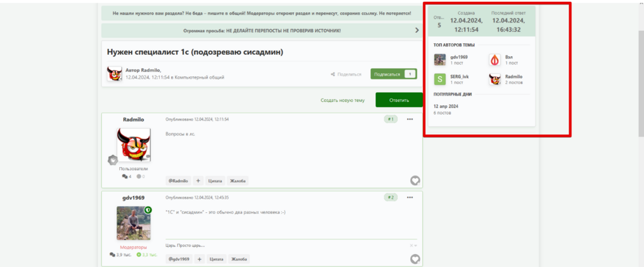Open the three-dot menu on post #1
The height and width of the screenshot is (267, 644).
pos(410,119)
